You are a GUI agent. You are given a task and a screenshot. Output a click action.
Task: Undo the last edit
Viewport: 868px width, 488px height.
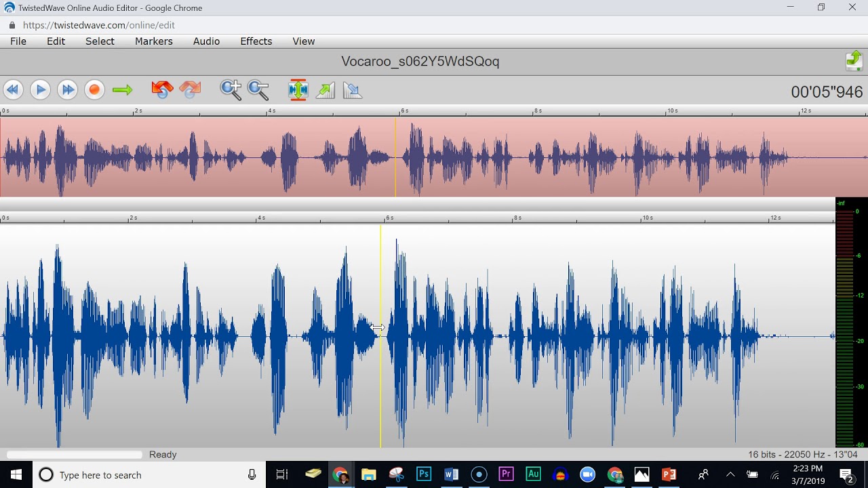pyautogui.click(x=162, y=89)
